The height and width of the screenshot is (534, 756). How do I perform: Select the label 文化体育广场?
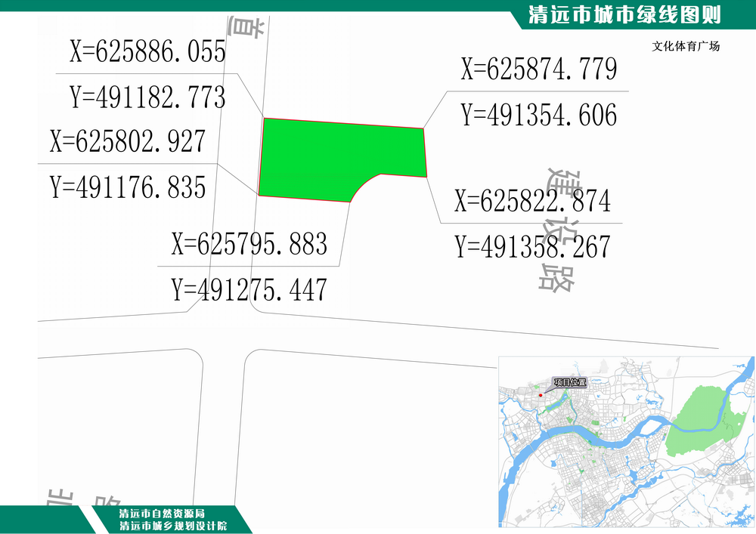(686, 46)
